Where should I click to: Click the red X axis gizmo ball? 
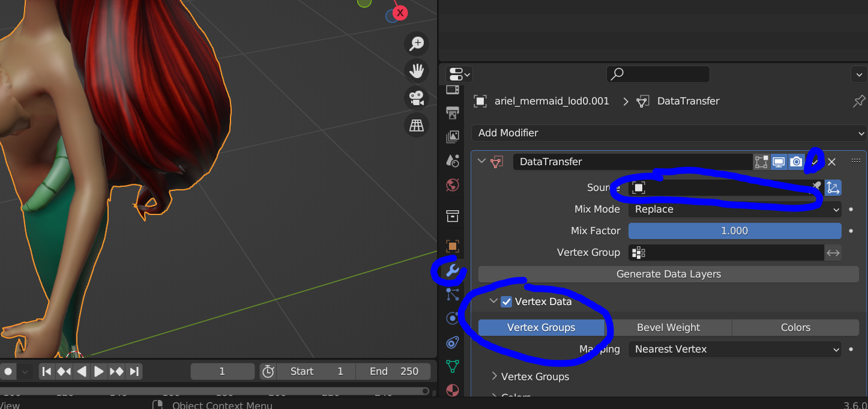400,13
